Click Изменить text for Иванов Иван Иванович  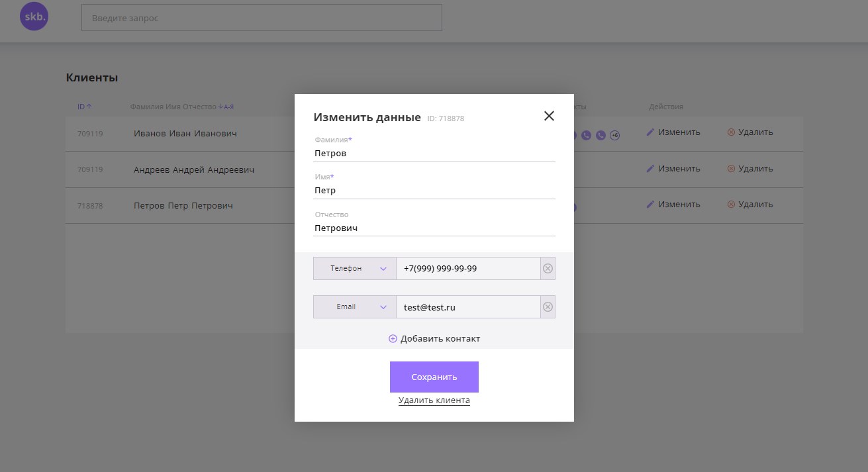[x=679, y=132]
